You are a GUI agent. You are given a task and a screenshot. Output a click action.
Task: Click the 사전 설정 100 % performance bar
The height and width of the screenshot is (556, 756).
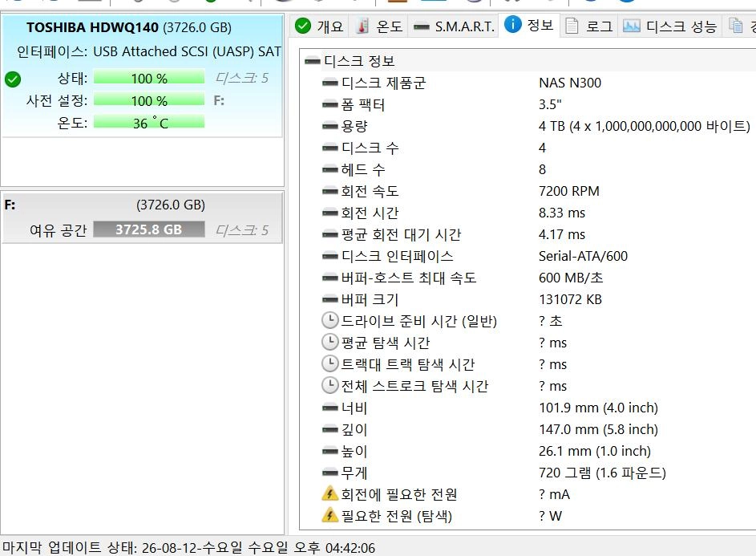(x=149, y=100)
